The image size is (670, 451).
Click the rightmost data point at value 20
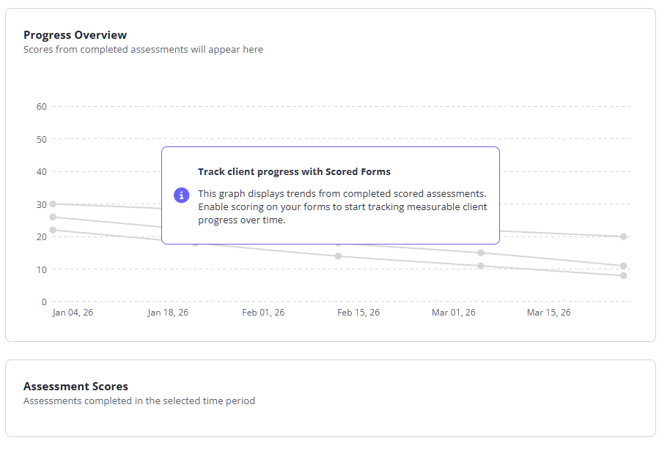coord(623,237)
